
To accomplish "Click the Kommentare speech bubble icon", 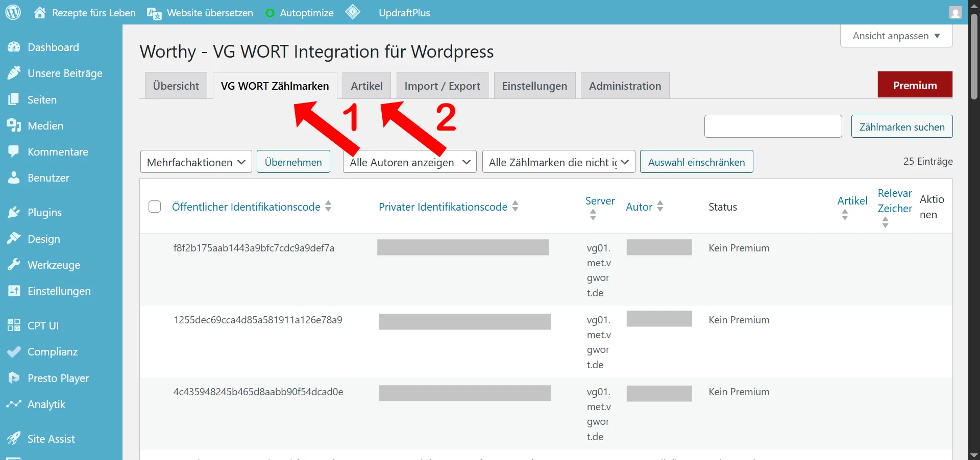I will 14,152.
